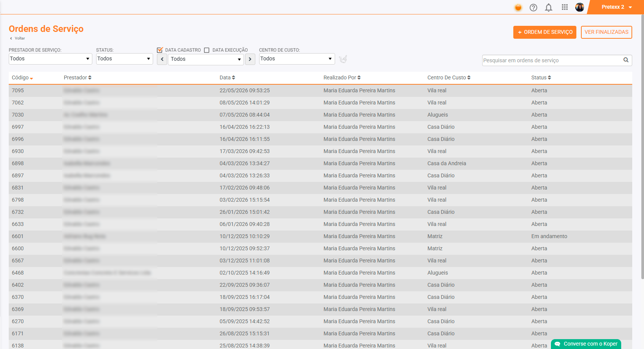Sort table by Data column

pyautogui.click(x=227, y=77)
